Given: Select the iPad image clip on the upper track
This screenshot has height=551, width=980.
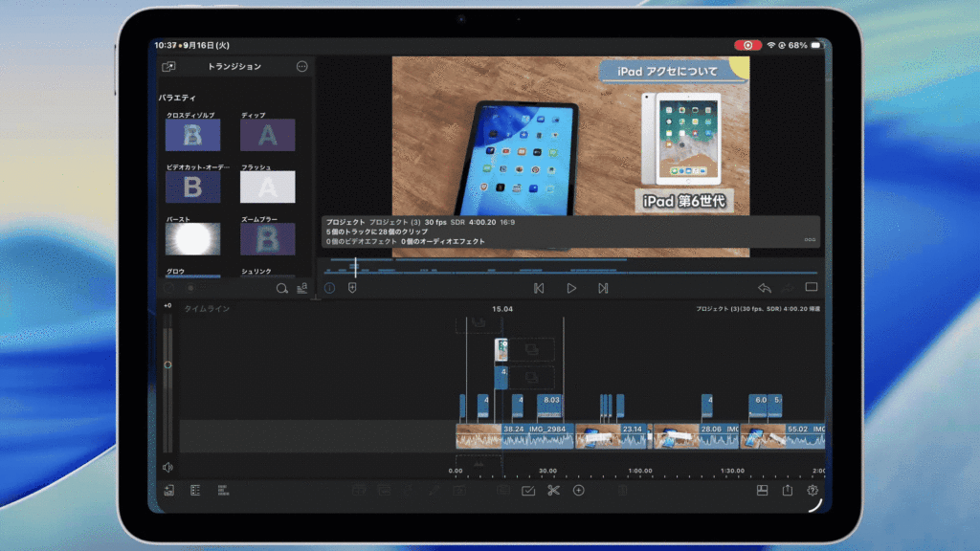Looking at the screenshot, I should pyautogui.click(x=501, y=350).
